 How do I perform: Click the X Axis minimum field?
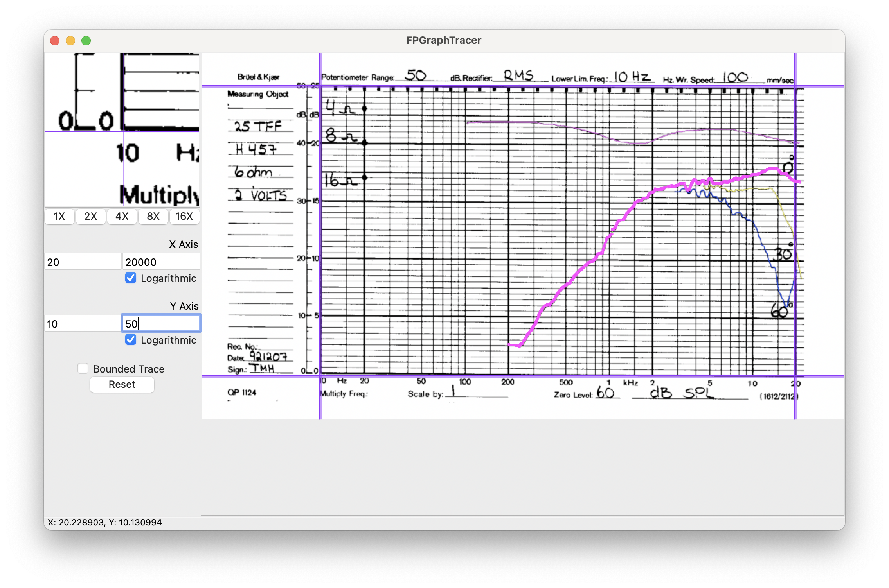click(83, 262)
